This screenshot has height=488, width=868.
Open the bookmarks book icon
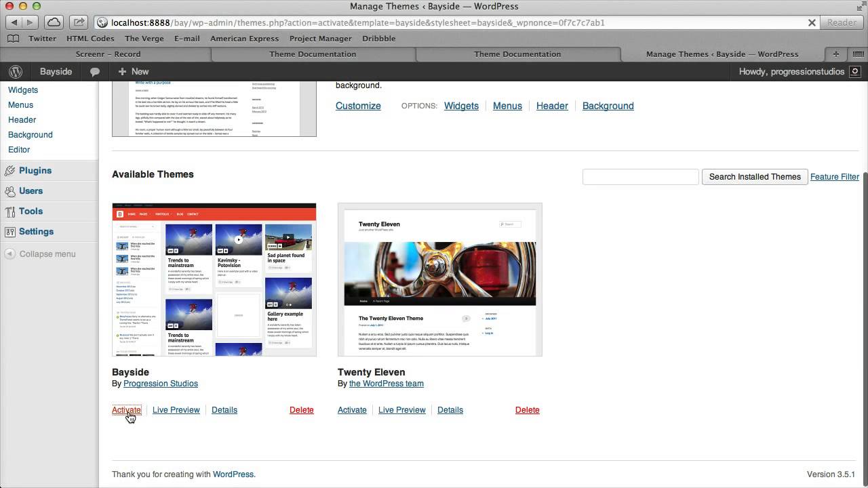(x=14, y=39)
